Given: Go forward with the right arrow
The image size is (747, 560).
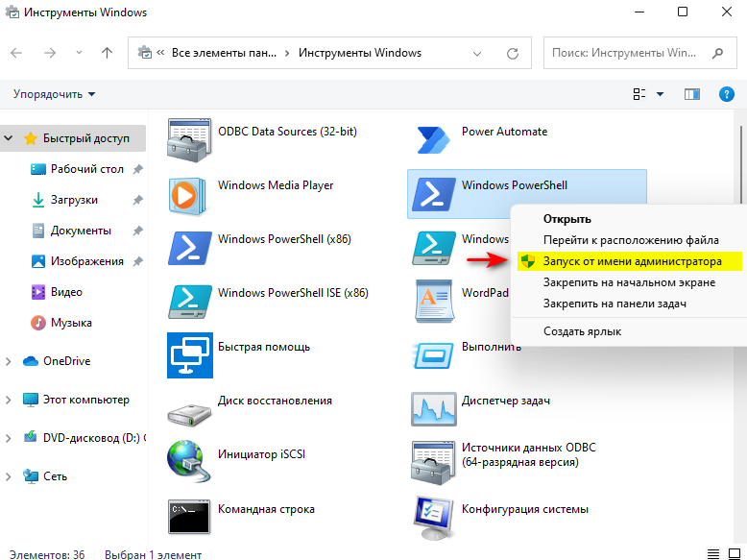Looking at the screenshot, I should [x=50, y=53].
